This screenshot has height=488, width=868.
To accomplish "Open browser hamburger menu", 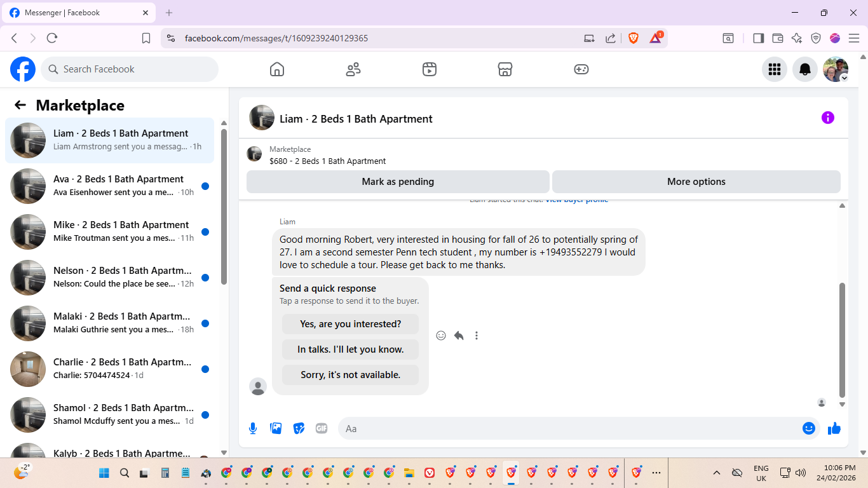I will [x=854, y=38].
